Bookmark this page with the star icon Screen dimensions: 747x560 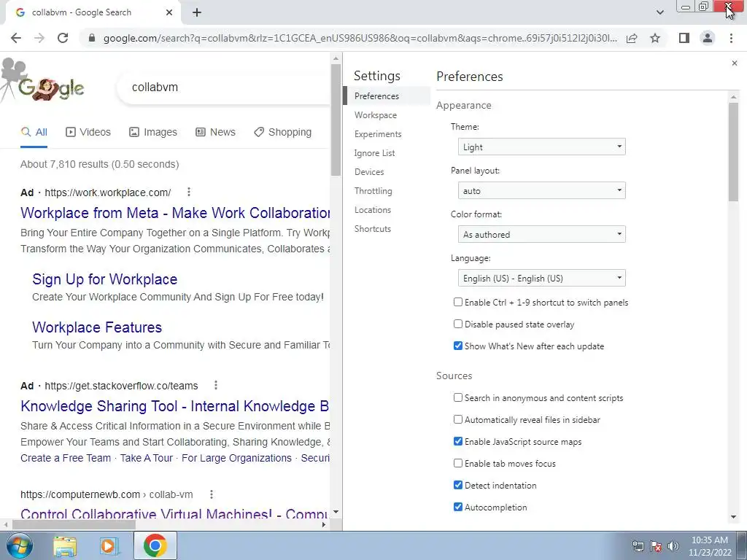(x=655, y=38)
